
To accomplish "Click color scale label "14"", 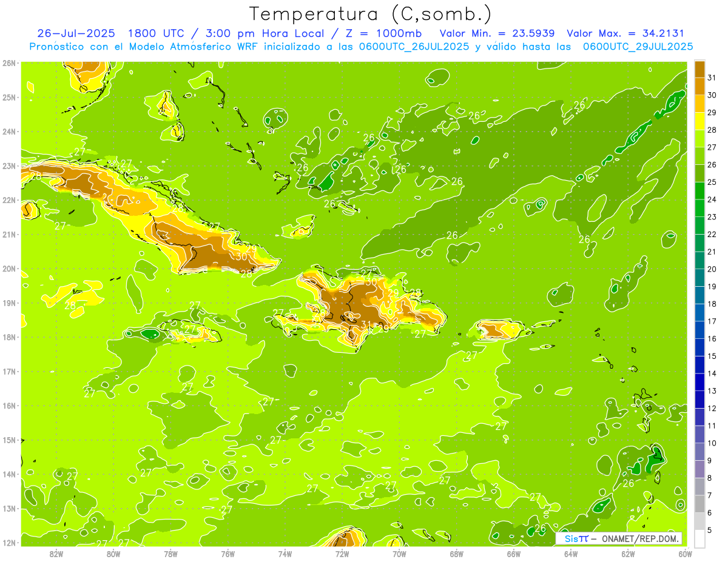I will pos(712,373).
